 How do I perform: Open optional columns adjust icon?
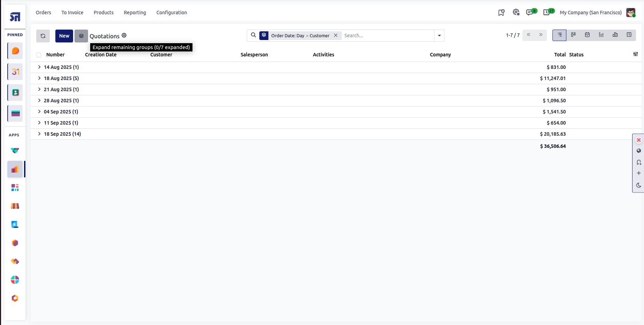click(636, 54)
